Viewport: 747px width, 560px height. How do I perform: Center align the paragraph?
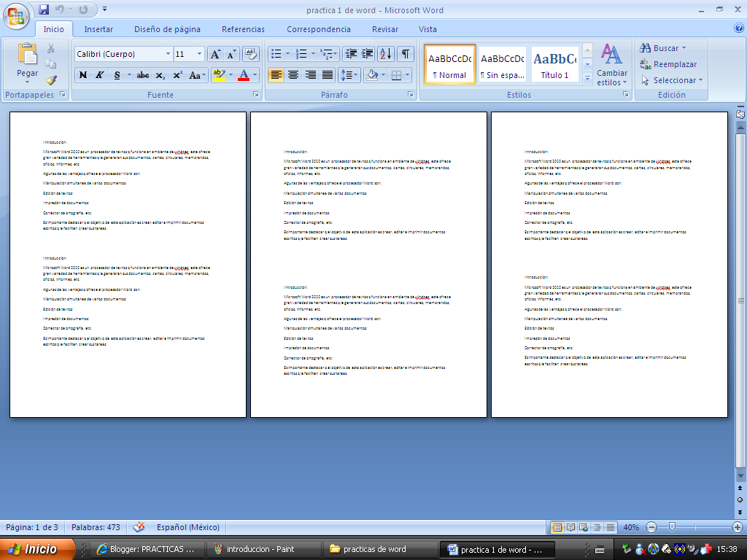[x=293, y=75]
